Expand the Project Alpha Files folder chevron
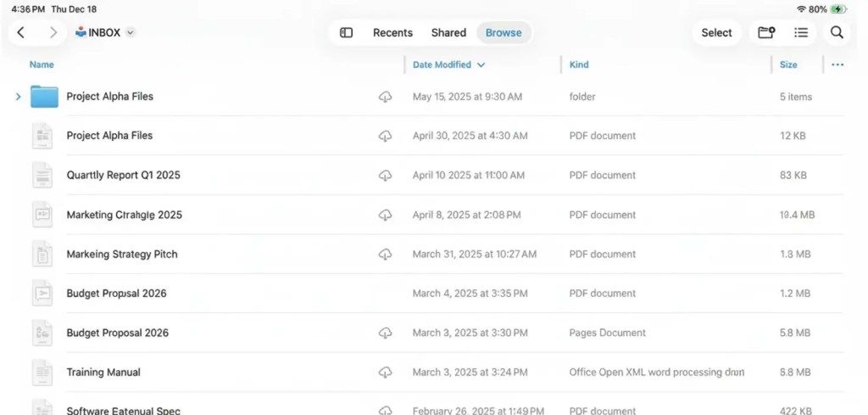This screenshot has height=415, width=868. [x=18, y=97]
